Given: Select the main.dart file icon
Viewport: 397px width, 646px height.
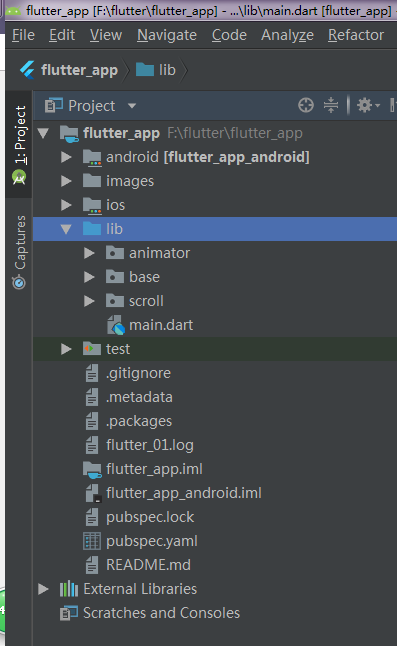Looking at the screenshot, I should click(x=115, y=325).
